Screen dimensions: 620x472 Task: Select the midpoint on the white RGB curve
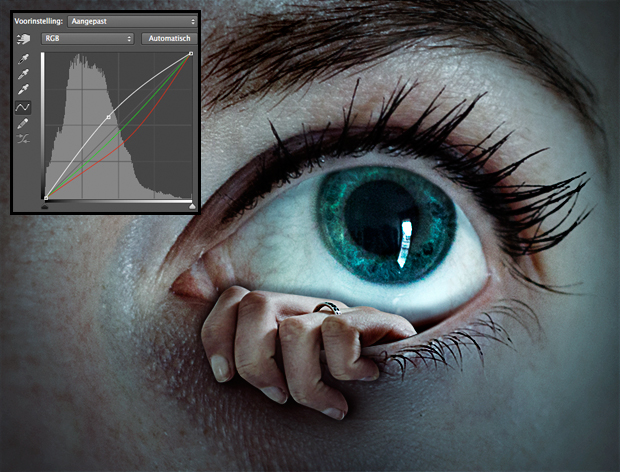click(x=109, y=117)
